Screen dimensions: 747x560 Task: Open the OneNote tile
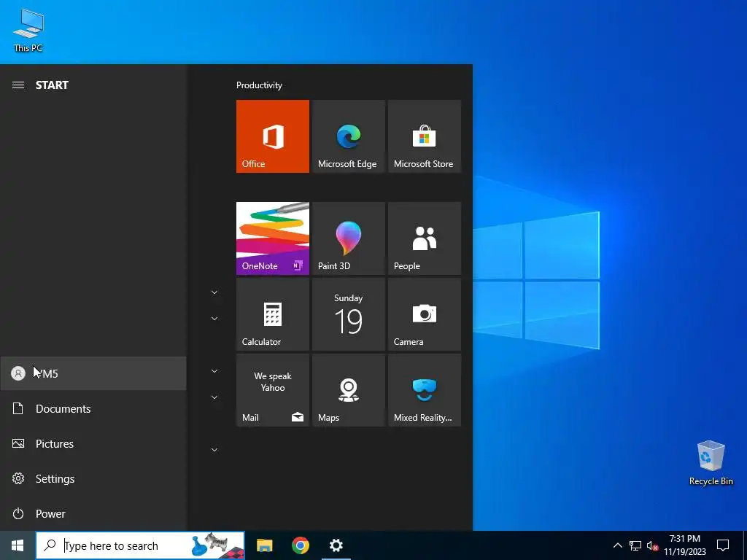273,238
